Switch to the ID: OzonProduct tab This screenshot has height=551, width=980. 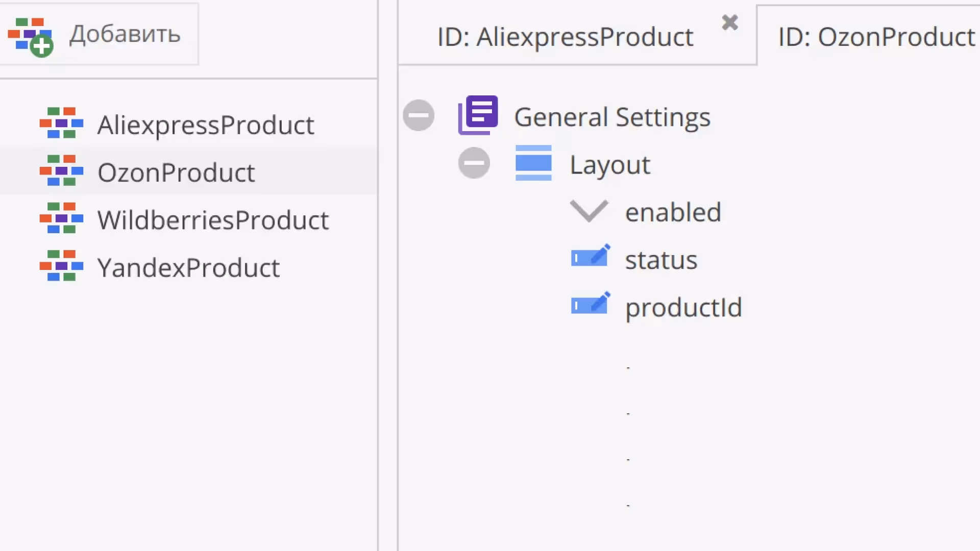876,37
